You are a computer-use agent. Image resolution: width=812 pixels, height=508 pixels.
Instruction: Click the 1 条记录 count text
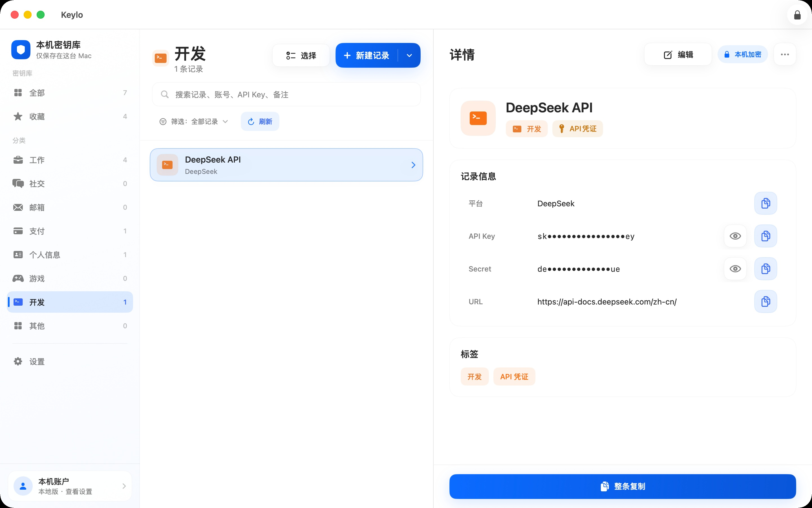[189, 69]
